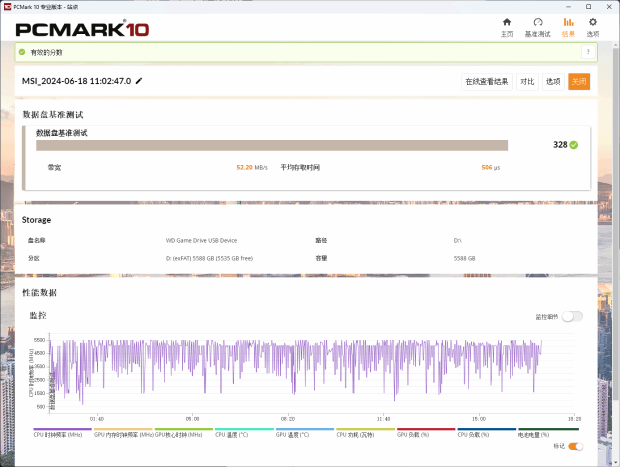
Task: Click the PCMark 10 title bar app icon
Action: point(7,7)
